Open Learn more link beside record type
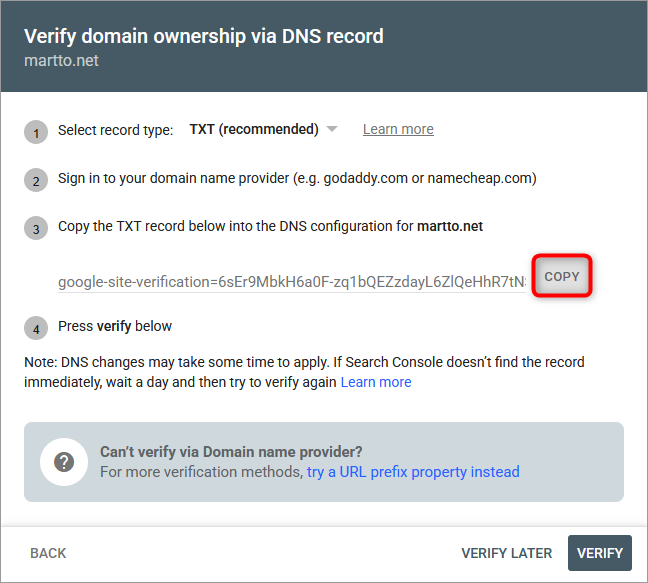This screenshot has width=648, height=583. coord(398,129)
